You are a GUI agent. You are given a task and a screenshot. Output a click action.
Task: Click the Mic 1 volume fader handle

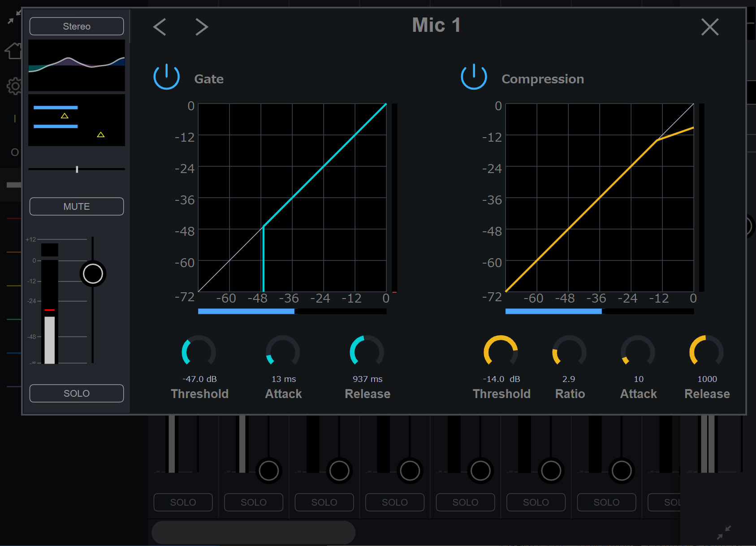coord(93,274)
